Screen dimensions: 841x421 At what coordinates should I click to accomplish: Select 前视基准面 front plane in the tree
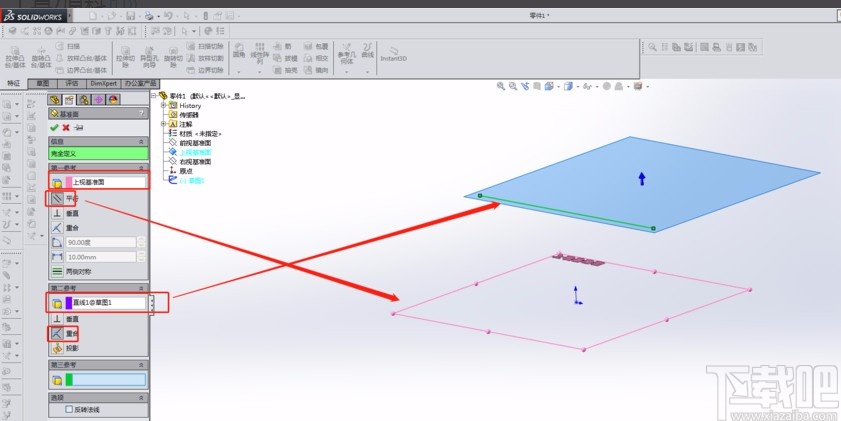tap(195, 143)
